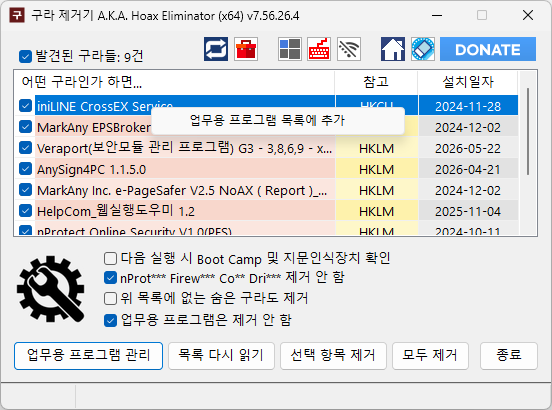
Task: Enable 위 목록에 없는 숨은 구라도 제거
Action: coord(111,298)
